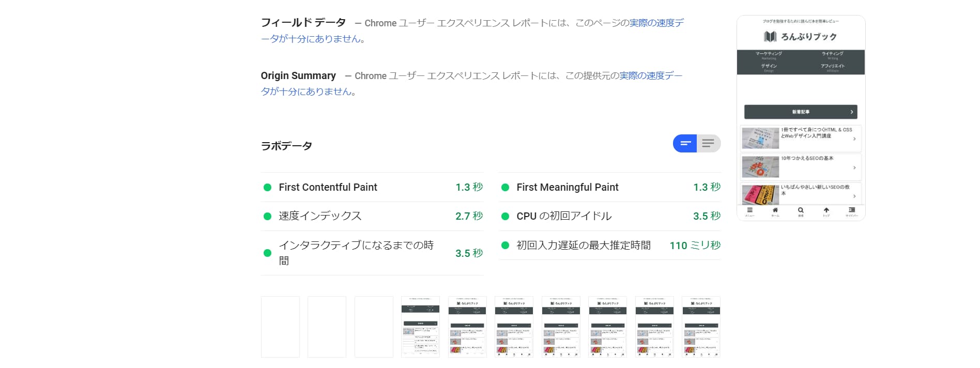
Task: Click the 初回入力遅延の最大推定時間 metric label
Action: (584, 246)
